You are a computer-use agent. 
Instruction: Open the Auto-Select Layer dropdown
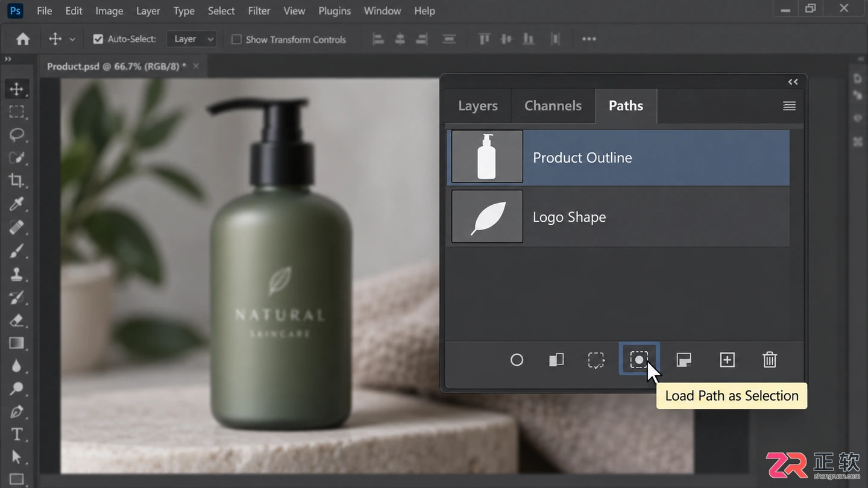pyautogui.click(x=191, y=39)
